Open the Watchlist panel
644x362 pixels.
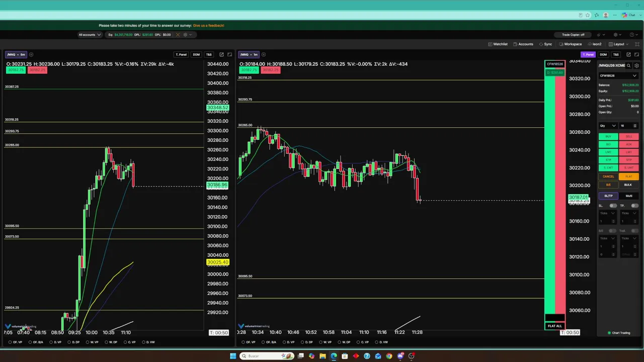point(498,44)
